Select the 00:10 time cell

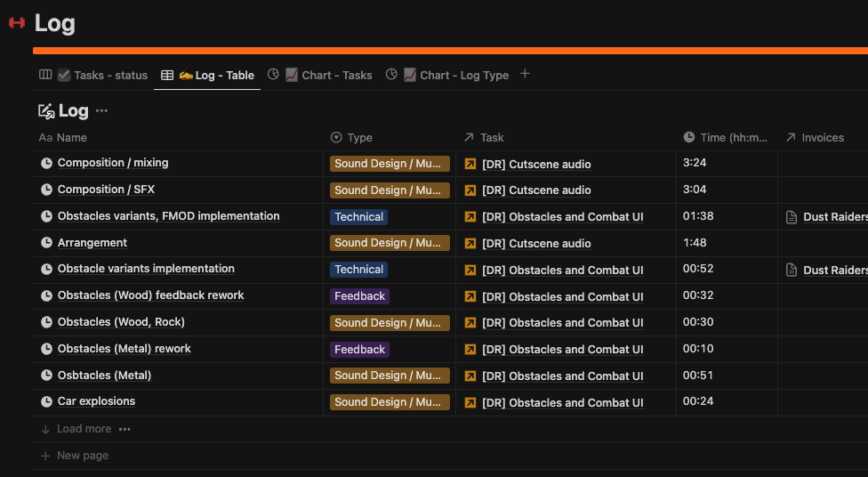(x=727, y=350)
